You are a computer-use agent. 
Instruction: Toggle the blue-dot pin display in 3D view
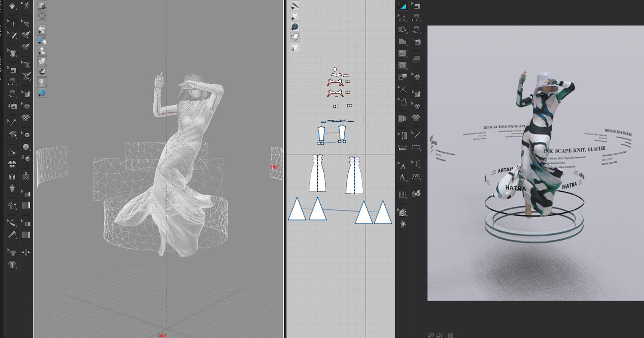(42, 40)
